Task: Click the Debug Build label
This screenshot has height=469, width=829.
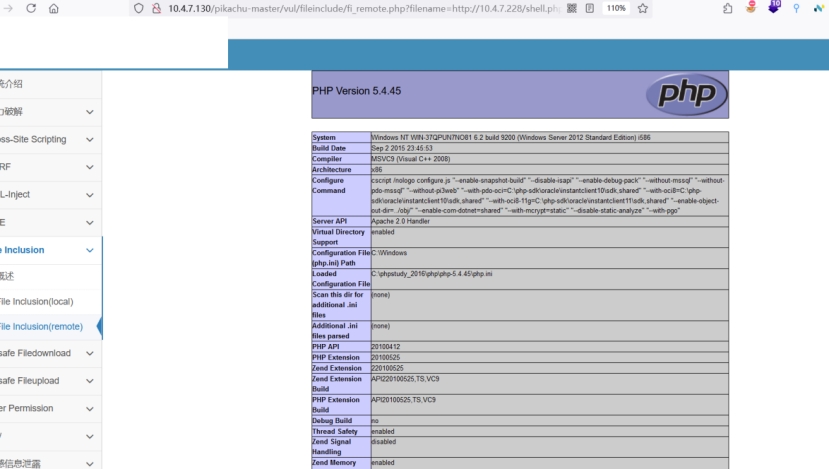Action: pyautogui.click(x=332, y=421)
